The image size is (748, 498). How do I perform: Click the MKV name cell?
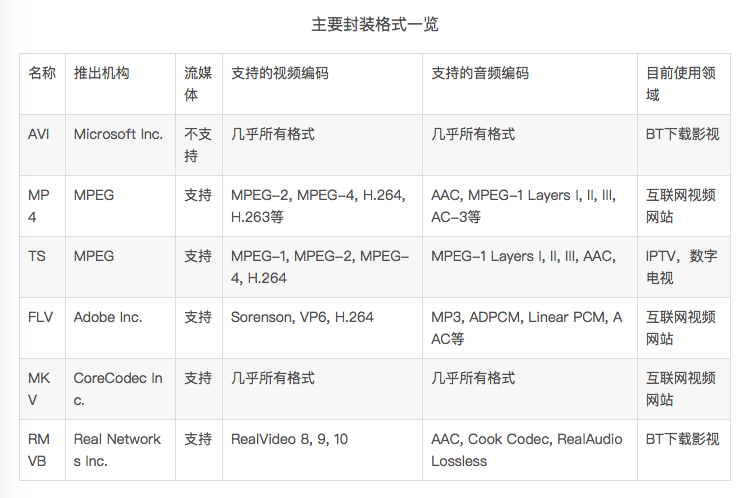(x=42, y=389)
